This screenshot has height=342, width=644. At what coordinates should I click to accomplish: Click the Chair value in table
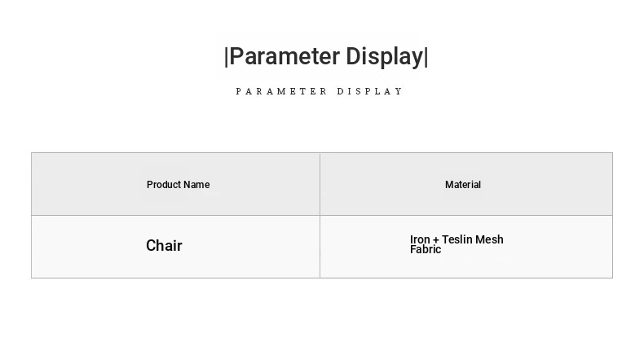[x=164, y=246]
